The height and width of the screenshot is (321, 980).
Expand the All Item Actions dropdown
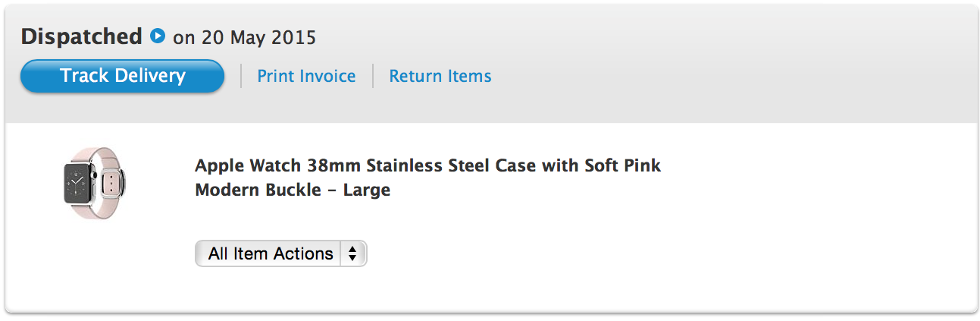click(280, 253)
